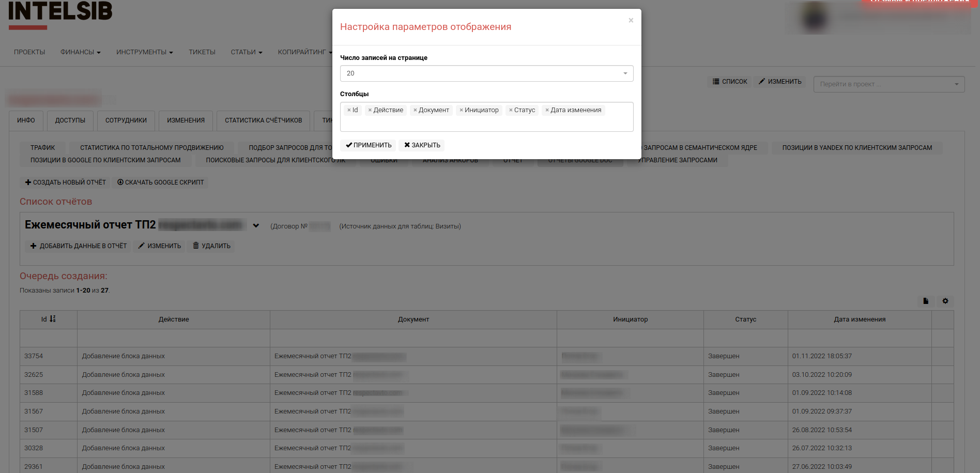Remove the Документ column tag
The height and width of the screenshot is (473, 980).
click(415, 110)
